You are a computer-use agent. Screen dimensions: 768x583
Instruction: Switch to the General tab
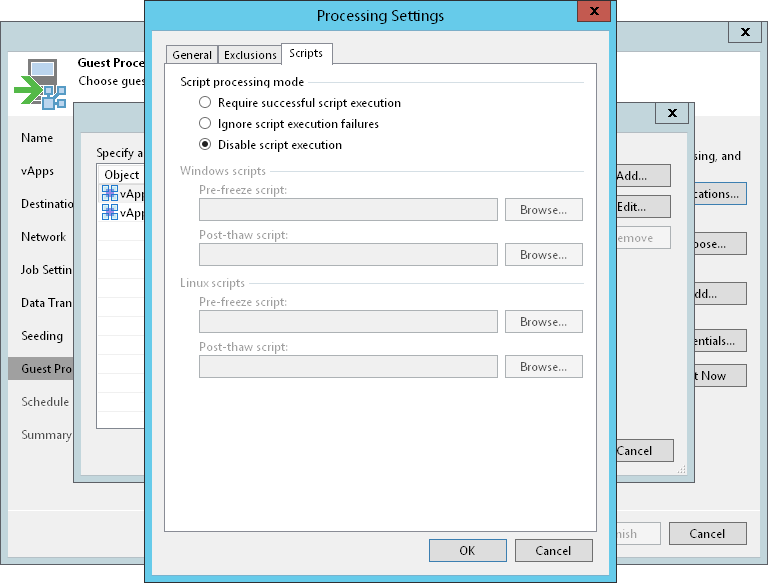coord(192,55)
